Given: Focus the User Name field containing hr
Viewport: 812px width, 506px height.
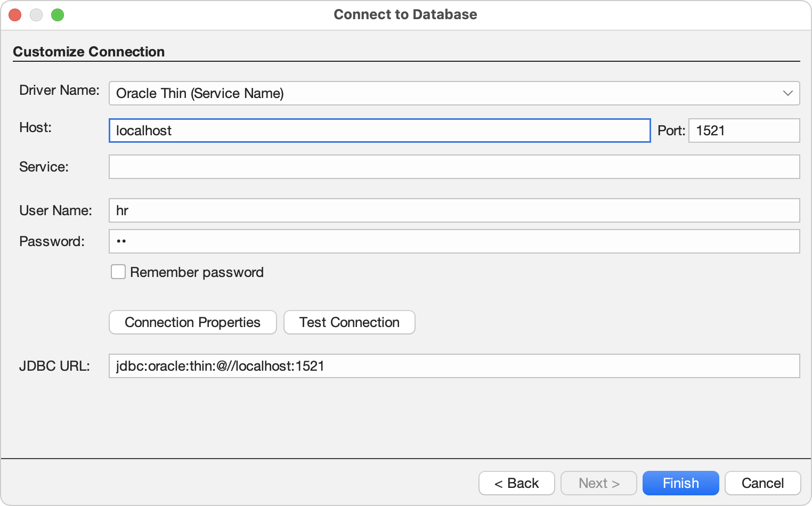Looking at the screenshot, I should coord(453,210).
